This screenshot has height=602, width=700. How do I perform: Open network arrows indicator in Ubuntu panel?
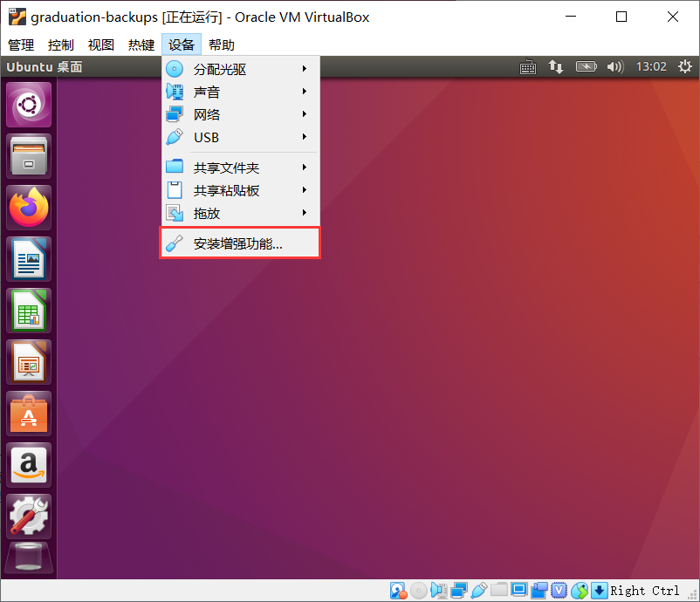pyautogui.click(x=556, y=67)
